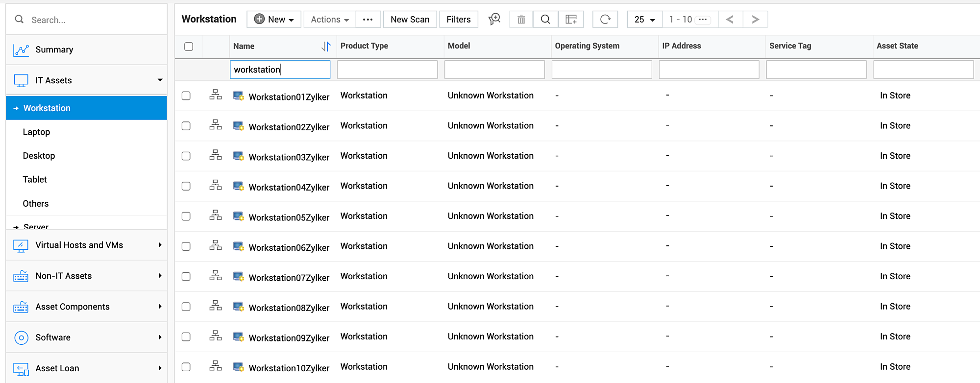
Task: Click the advanced search icon beside Filters
Action: coord(494,20)
